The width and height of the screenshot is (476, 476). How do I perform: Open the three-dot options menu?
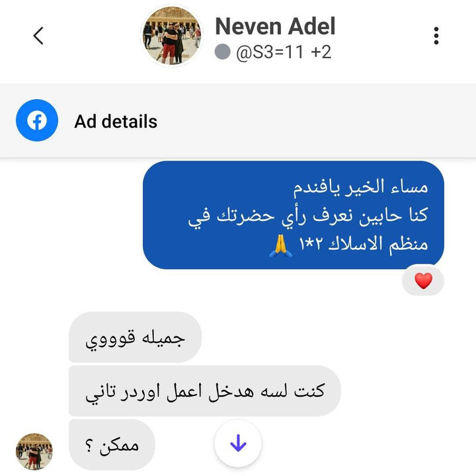coord(436,36)
